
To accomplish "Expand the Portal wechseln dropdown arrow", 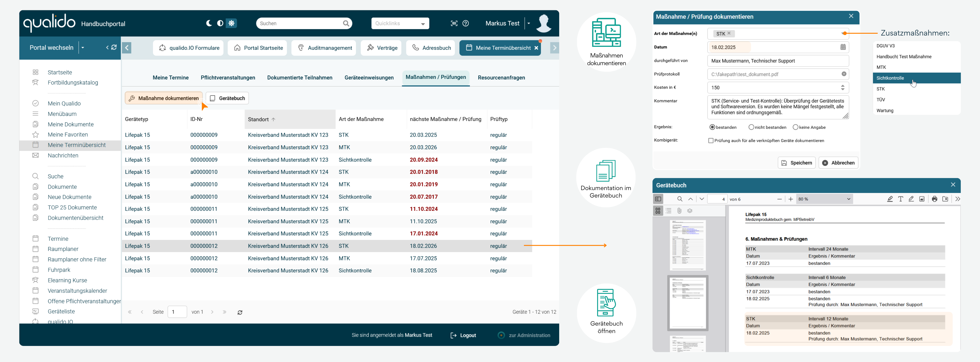I will click(x=83, y=48).
